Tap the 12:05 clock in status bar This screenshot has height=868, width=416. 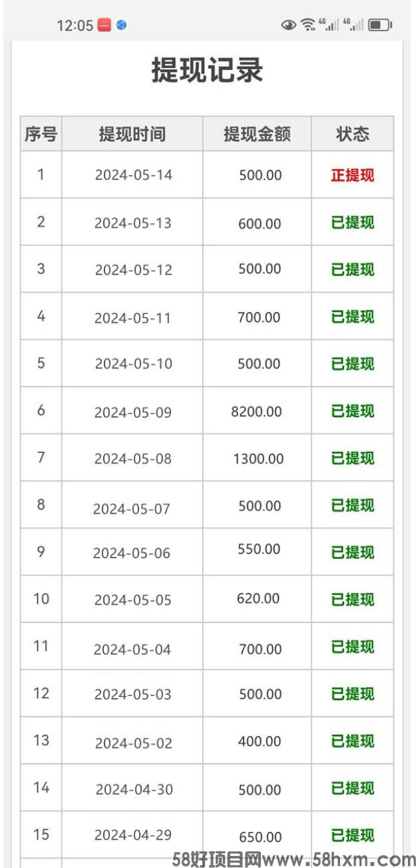(75, 25)
